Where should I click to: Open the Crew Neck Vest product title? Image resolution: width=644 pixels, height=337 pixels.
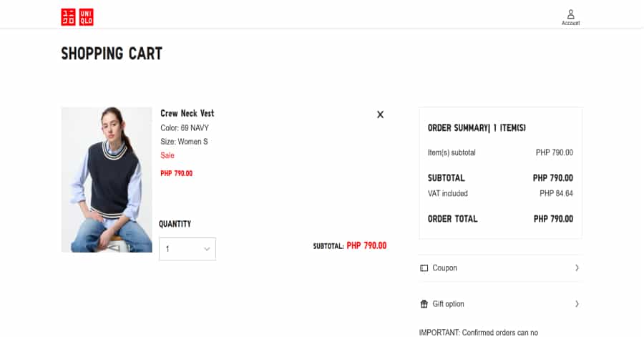187,113
